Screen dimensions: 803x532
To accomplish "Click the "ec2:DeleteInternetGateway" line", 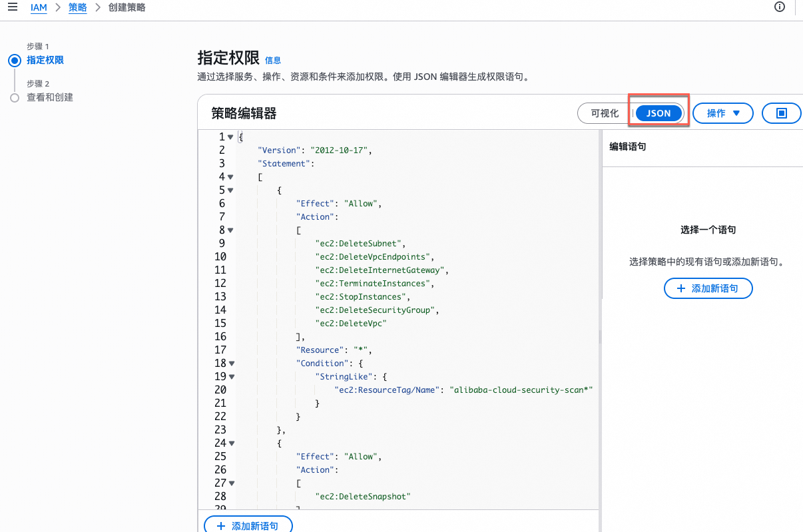I will (x=382, y=270).
